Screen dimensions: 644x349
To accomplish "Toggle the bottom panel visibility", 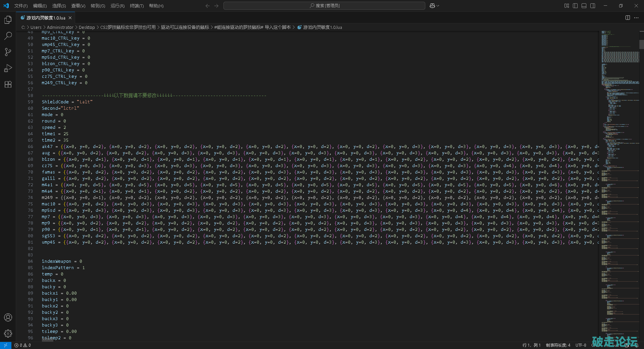I will click(x=584, y=6).
